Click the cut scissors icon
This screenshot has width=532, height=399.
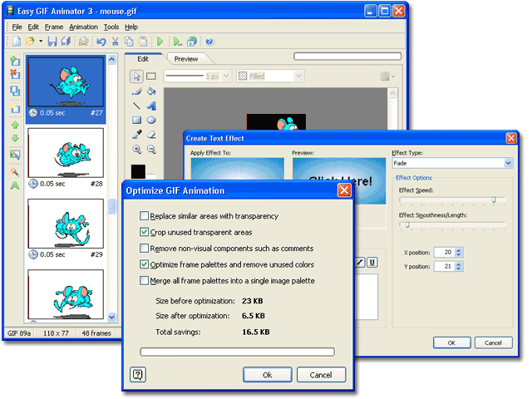pos(116,41)
